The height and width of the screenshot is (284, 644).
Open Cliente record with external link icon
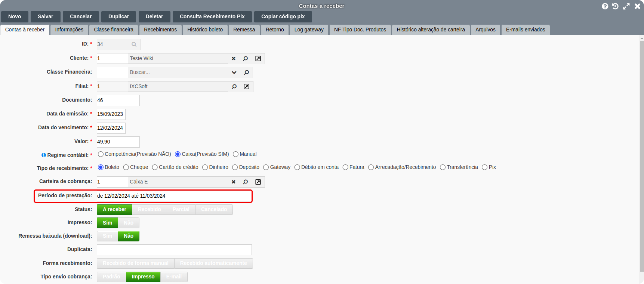[258, 59]
